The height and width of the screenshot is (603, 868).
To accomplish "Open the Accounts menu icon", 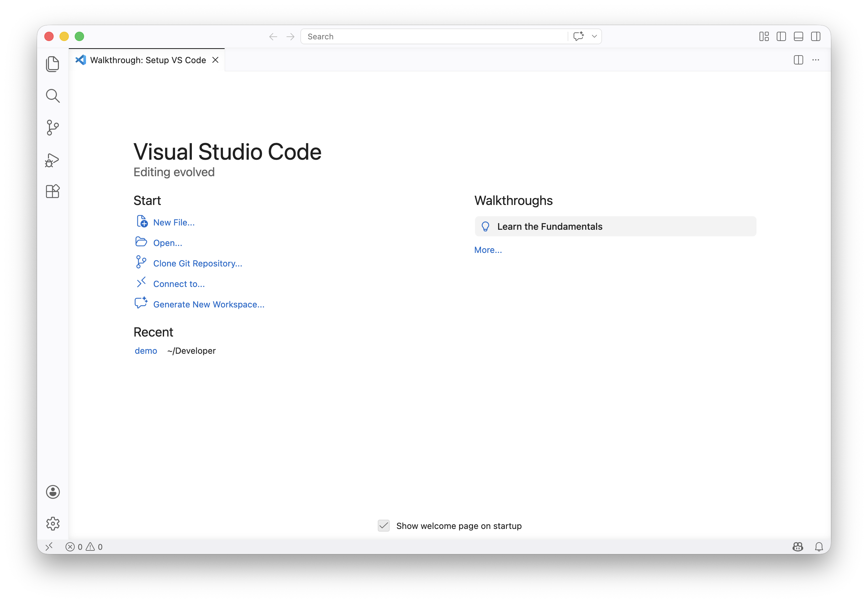I will pos(53,492).
